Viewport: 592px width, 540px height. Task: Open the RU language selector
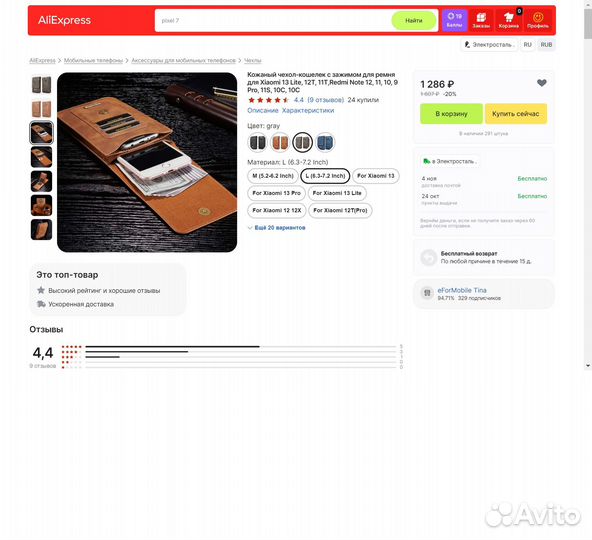[527, 45]
